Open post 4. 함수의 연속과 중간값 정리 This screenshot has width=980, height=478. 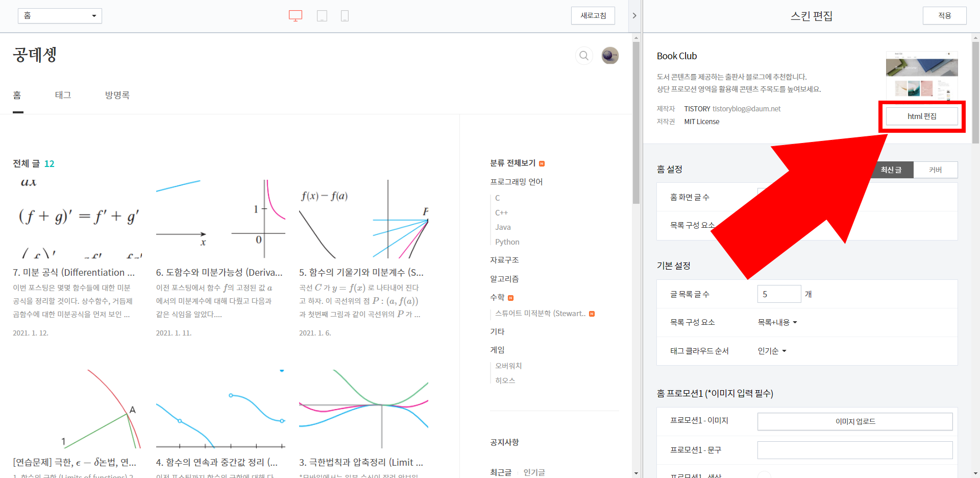217,462
